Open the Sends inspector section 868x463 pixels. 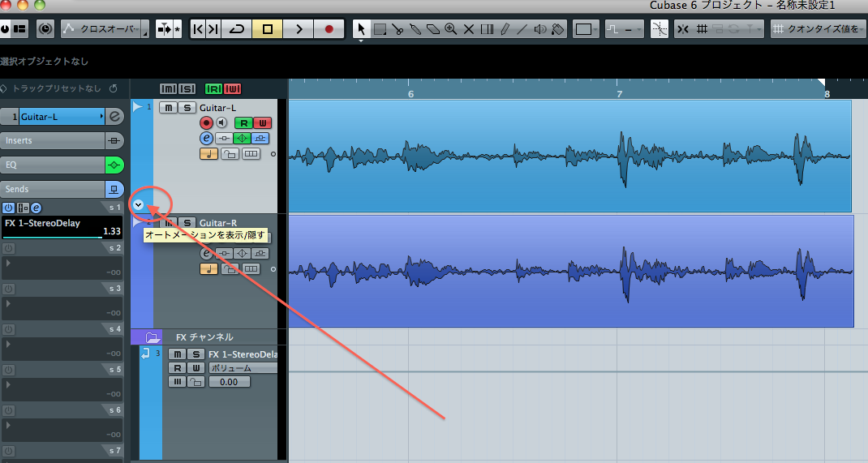[x=53, y=189]
